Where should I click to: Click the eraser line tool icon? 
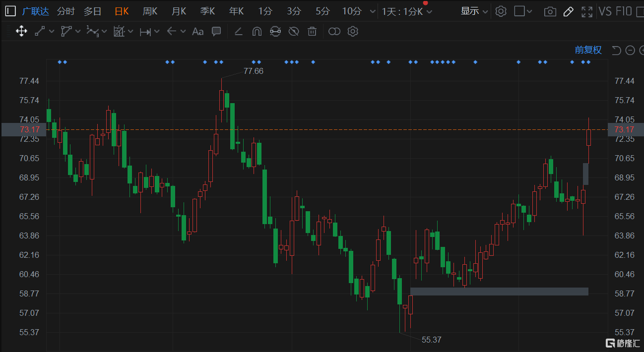pos(238,32)
